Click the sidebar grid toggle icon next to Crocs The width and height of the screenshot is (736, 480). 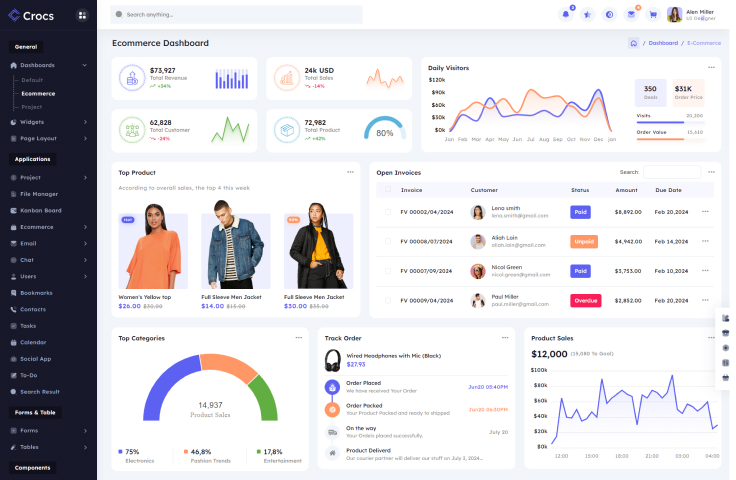coord(82,15)
